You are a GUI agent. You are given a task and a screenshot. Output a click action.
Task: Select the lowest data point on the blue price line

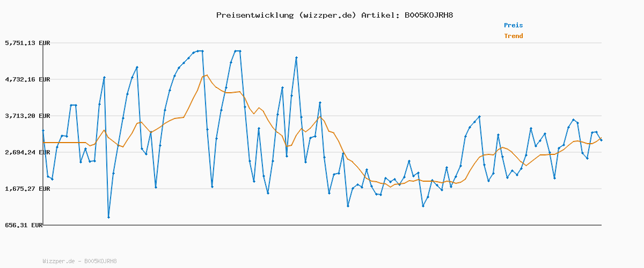tap(108, 217)
